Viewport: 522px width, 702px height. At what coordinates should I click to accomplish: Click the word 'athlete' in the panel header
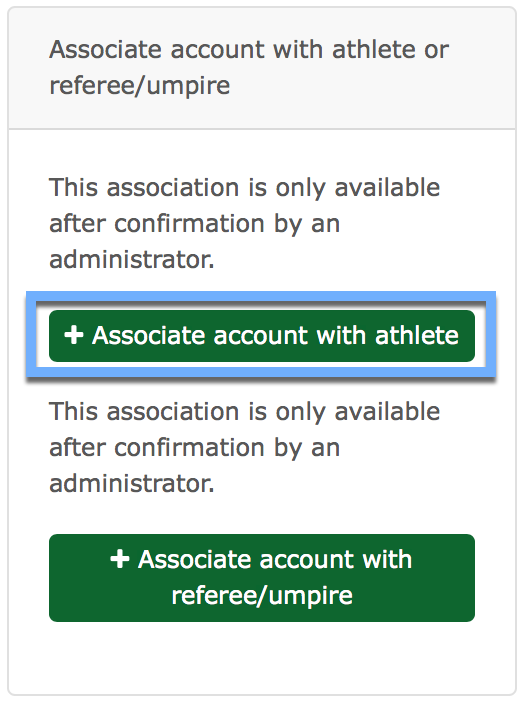click(x=375, y=49)
